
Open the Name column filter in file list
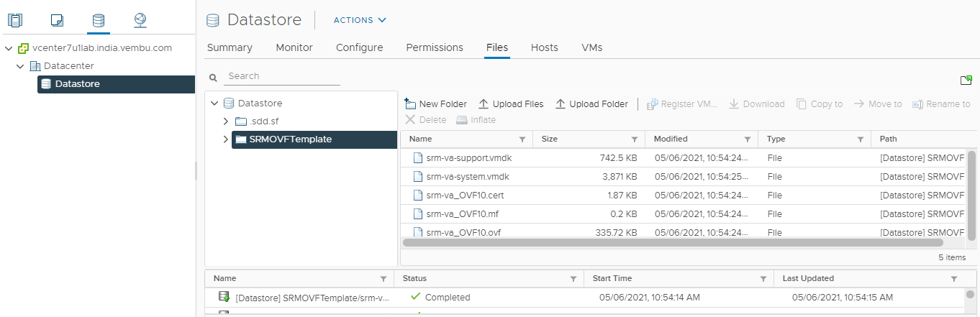(522, 139)
